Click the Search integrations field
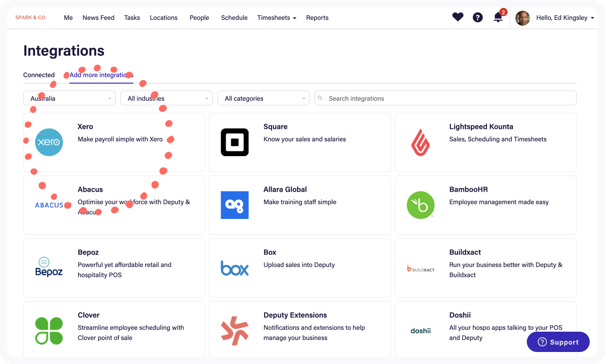Viewport: 605px width, 364px height. 445,98
